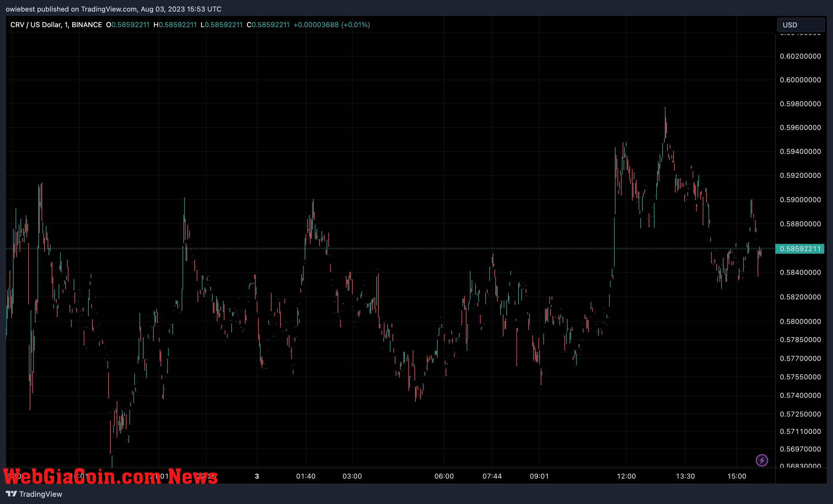
Task: Click the 0.58200000 price axis label
Action: 800,297
